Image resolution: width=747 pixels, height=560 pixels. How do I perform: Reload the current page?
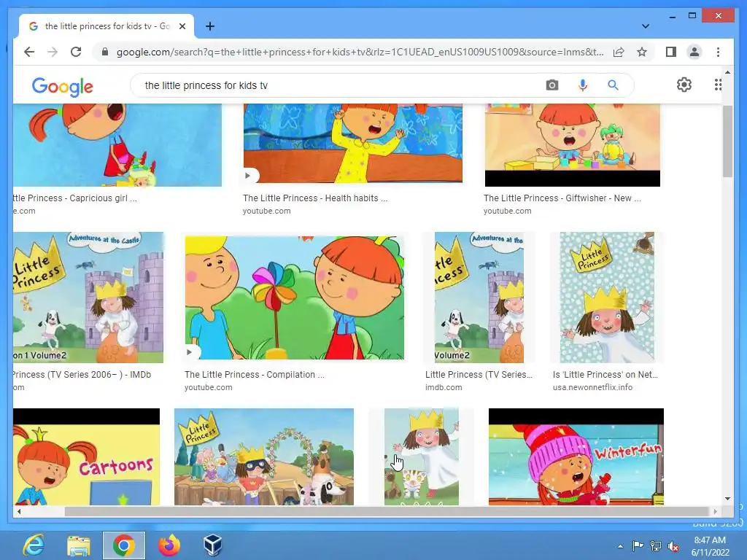(76, 52)
